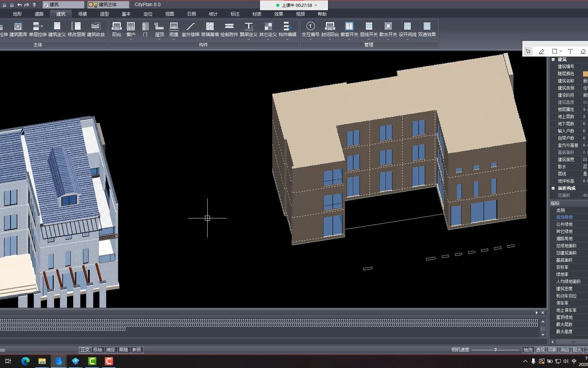588x368 pixels.
Task: Switch to the 材质 ribbon tab
Action: (257, 14)
